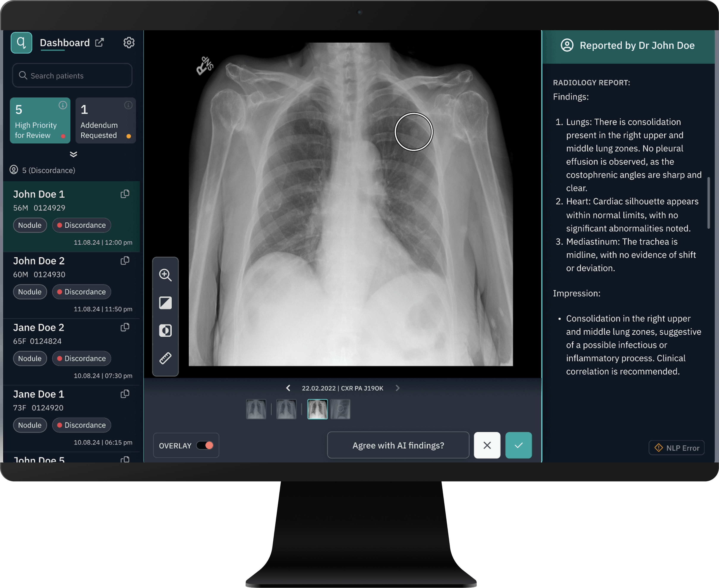Select High Priority for Review card
This screenshot has height=588, width=719.
(x=40, y=120)
